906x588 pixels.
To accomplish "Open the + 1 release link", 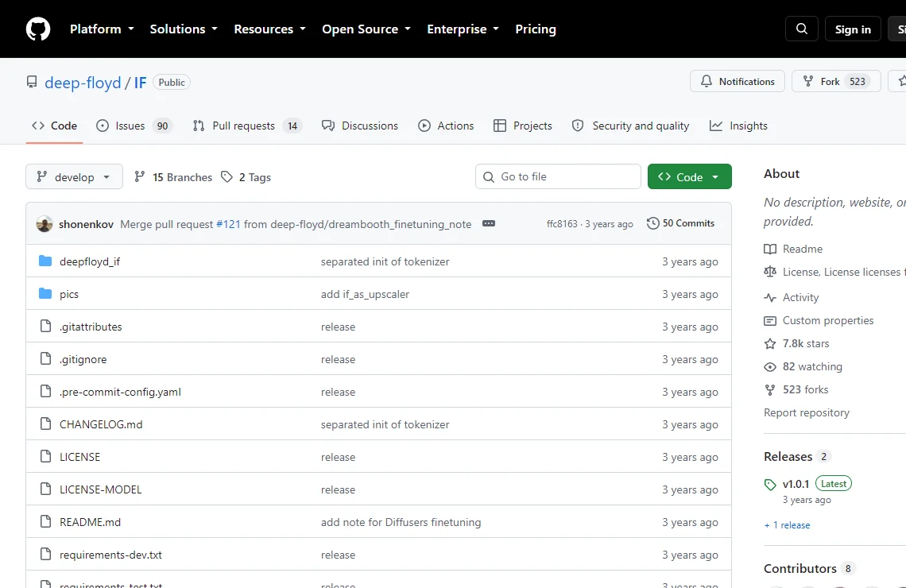I will [x=787, y=525].
